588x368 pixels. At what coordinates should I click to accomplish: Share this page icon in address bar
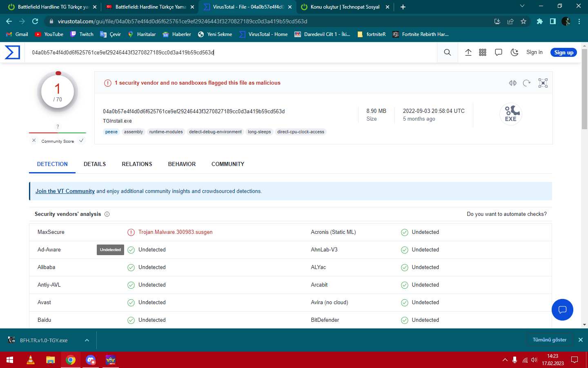[x=510, y=21]
